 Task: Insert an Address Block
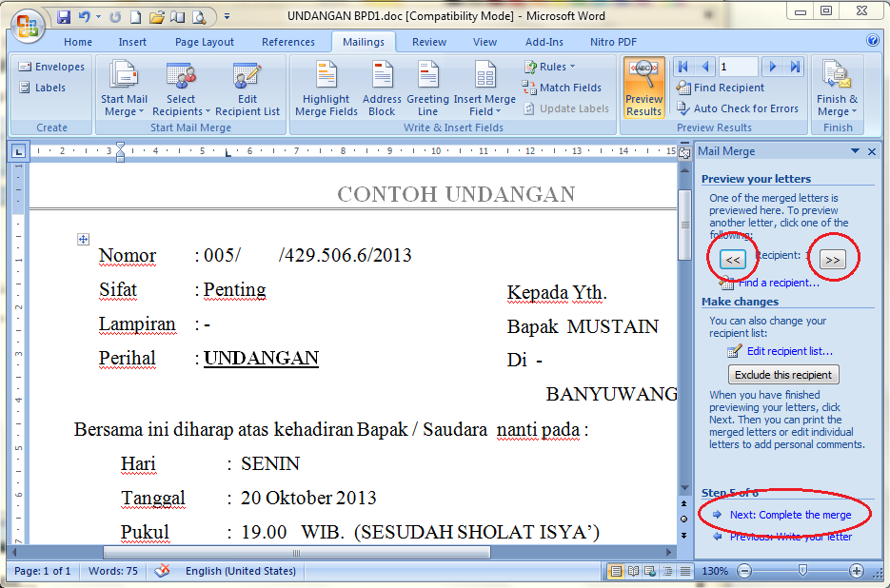(x=381, y=88)
